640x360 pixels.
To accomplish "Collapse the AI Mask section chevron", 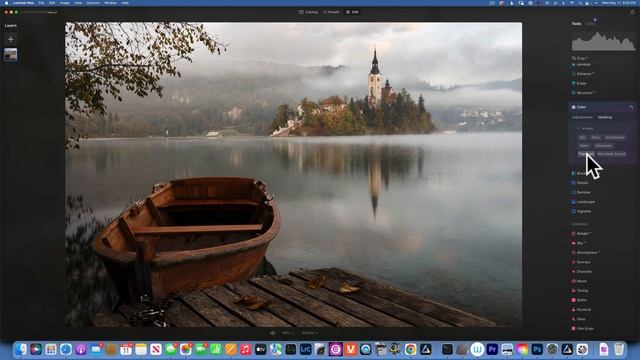I will (578, 129).
